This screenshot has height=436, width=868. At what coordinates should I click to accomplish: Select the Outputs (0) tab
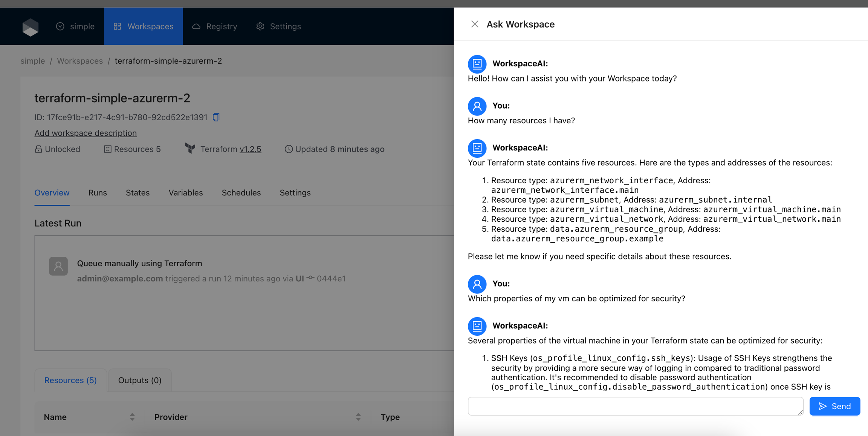140,380
